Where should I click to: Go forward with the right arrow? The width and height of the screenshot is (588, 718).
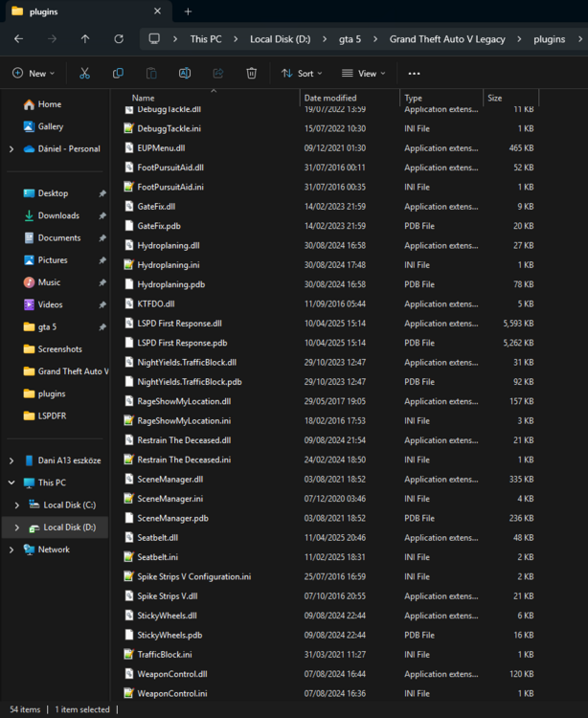(53, 39)
